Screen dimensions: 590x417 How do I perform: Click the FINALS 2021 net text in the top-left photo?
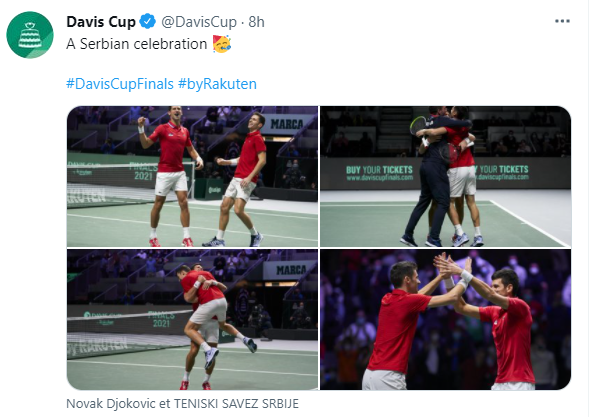(143, 171)
